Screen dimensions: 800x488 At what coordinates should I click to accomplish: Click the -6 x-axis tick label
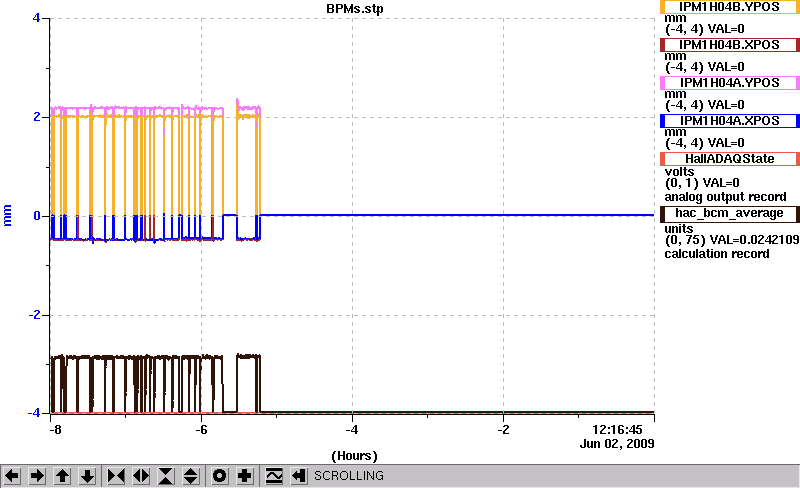coord(202,430)
